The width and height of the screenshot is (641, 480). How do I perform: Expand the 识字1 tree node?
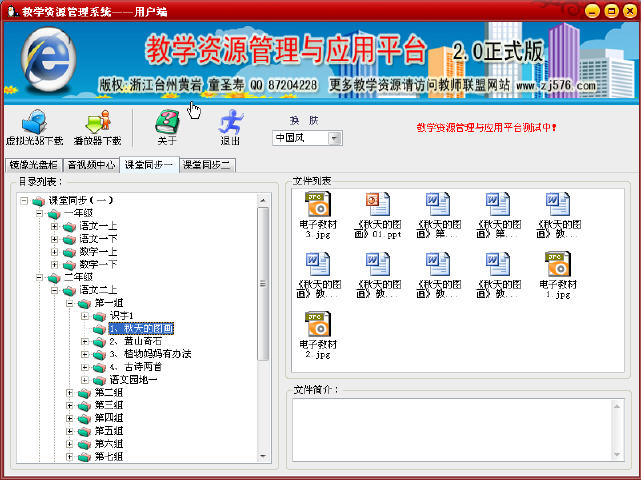[85, 316]
